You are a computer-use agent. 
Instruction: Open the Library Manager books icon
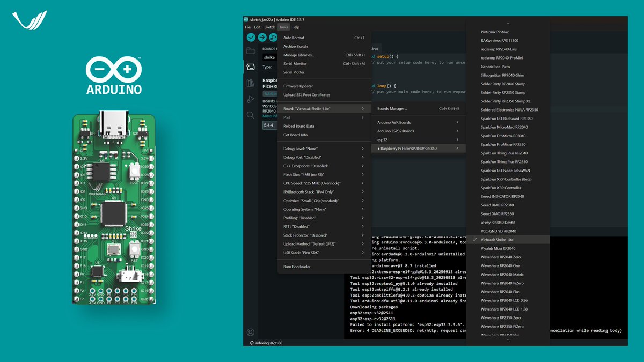[250, 83]
